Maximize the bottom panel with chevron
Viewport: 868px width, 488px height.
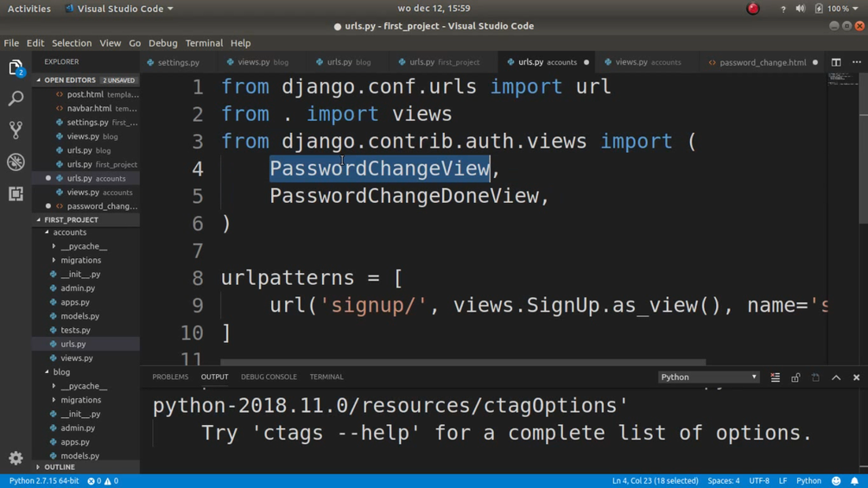coord(836,377)
